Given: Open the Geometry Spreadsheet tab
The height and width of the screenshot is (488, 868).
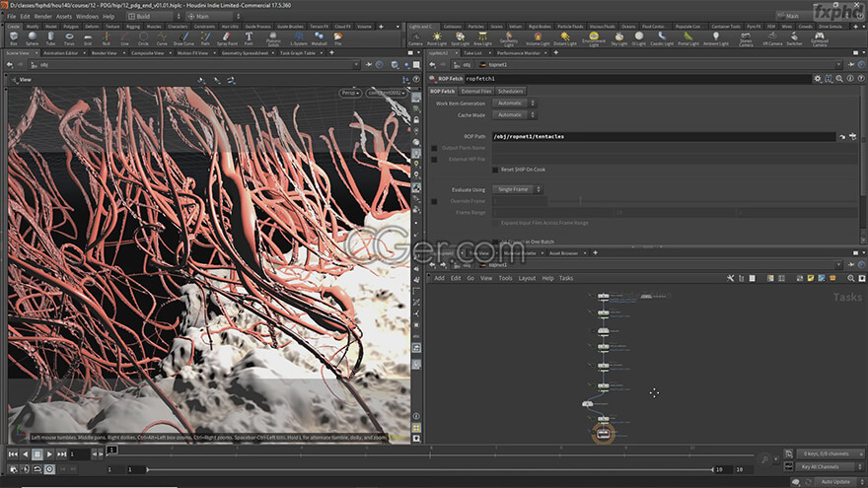Looking at the screenshot, I should (x=245, y=53).
